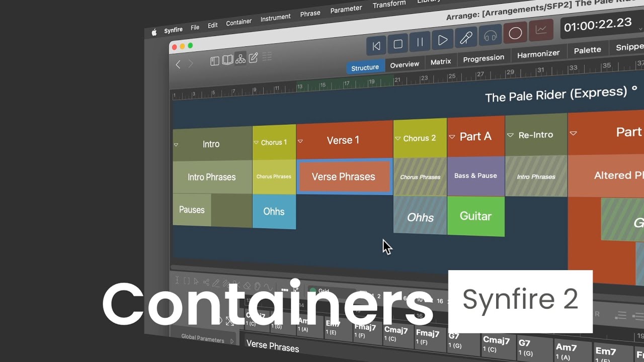Select the pencil tool in lower toolbar
Image resolution: width=644 pixels, height=362 pixels.
coord(215,283)
